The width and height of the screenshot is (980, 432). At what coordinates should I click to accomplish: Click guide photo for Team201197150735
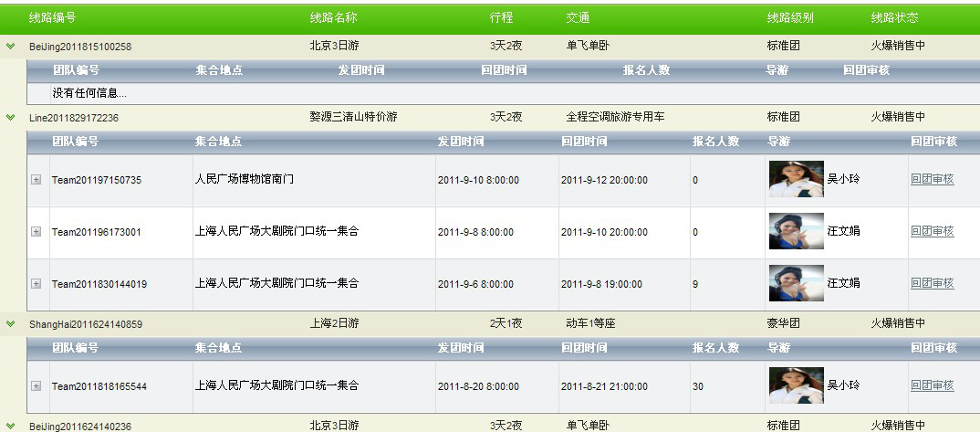coord(796,179)
